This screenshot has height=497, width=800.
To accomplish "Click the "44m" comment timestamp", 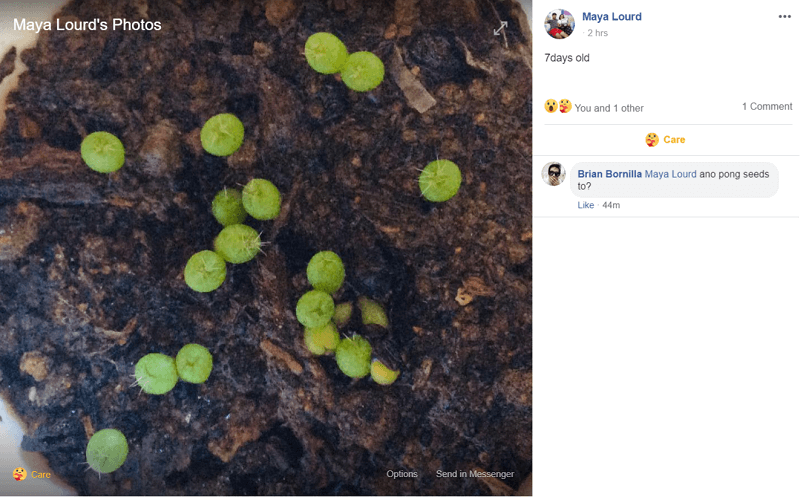I will point(611,205).
